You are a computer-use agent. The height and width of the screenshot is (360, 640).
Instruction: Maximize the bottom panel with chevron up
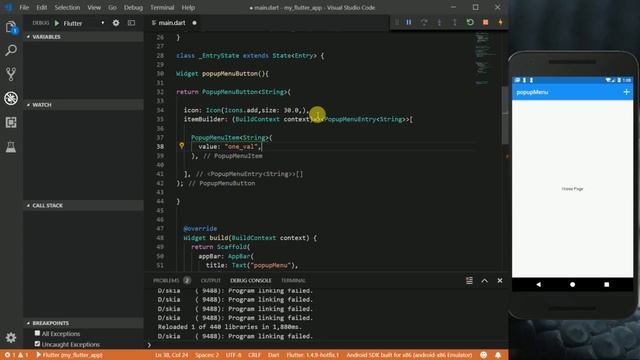(484, 281)
